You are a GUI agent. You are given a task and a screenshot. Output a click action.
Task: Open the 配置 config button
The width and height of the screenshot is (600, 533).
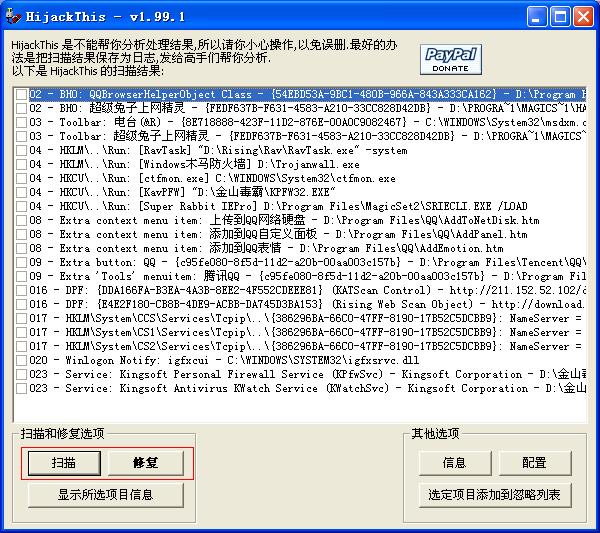click(x=534, y=463)
